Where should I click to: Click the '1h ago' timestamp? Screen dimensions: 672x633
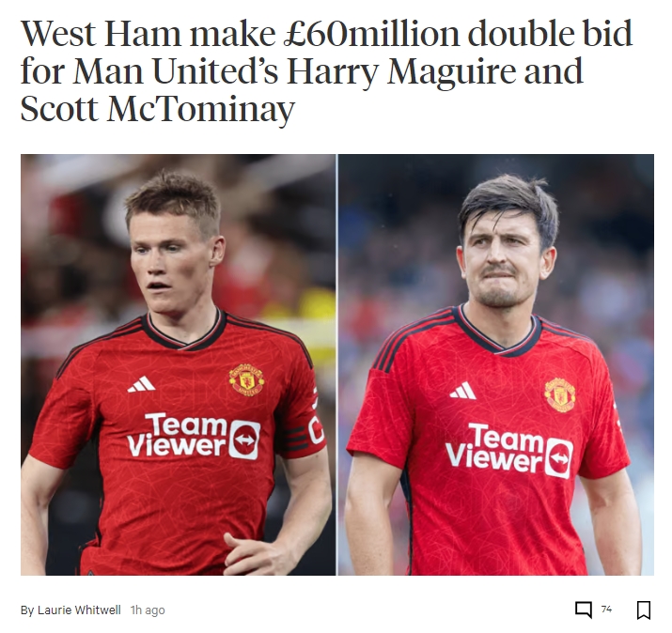148,610
